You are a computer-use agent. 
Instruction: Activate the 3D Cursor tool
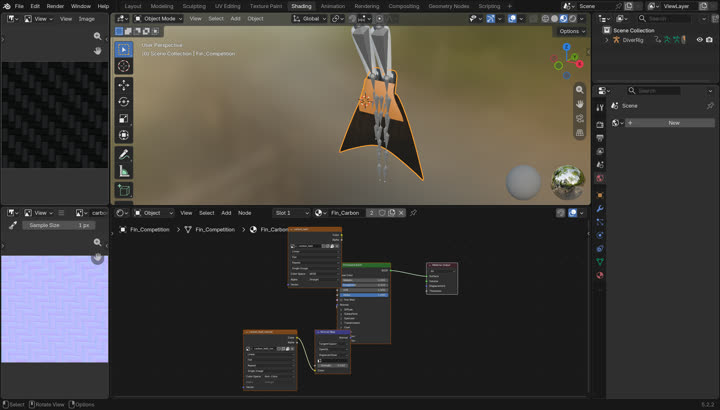pyautogui.click(x=124, y=66)
